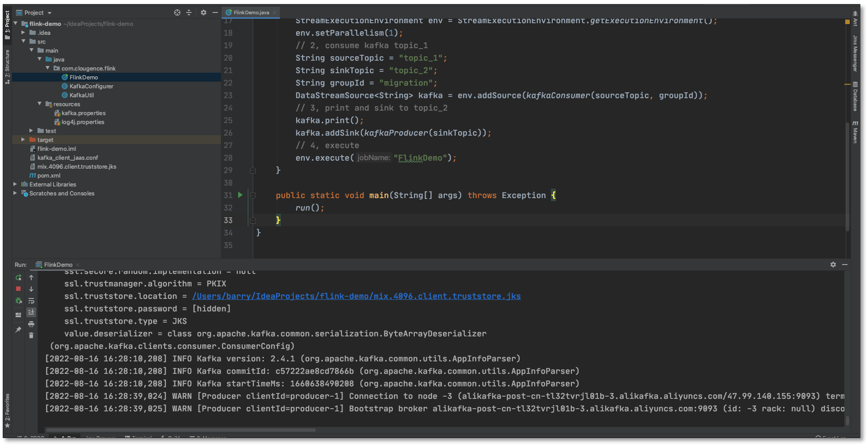Clear console output with trash icon
The width and height of the screenshot is (868, 447).
[31, 336]
